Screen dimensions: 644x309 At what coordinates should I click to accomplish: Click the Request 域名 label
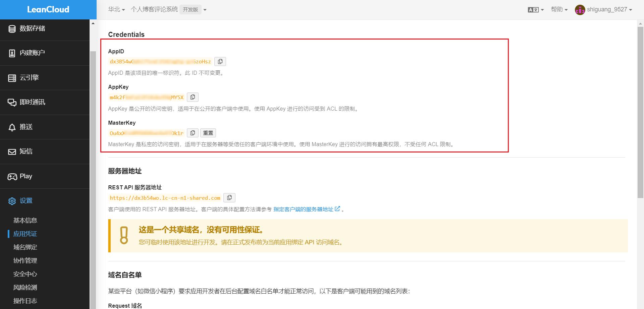[125, 306]
